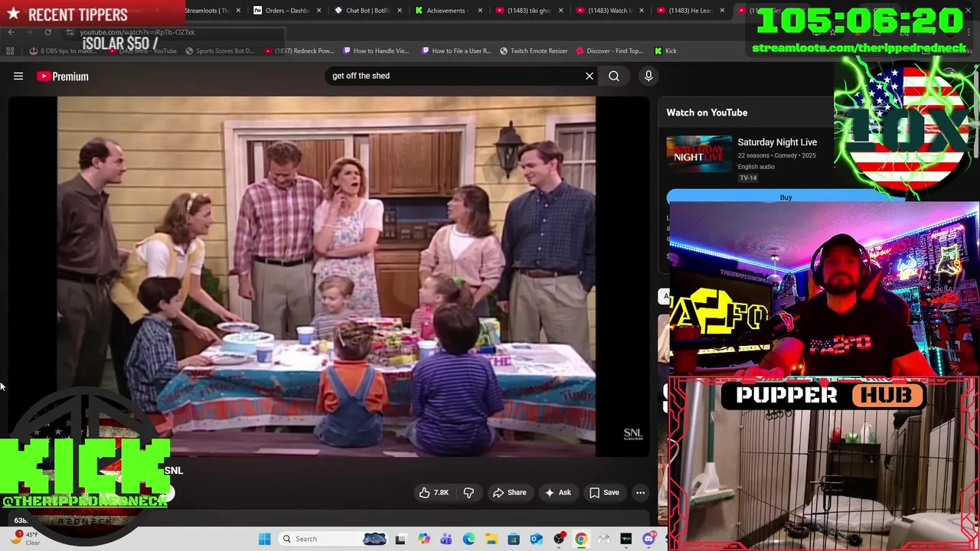
Task: Open the Kick bookmark
Action: click(x=665, y=51)
